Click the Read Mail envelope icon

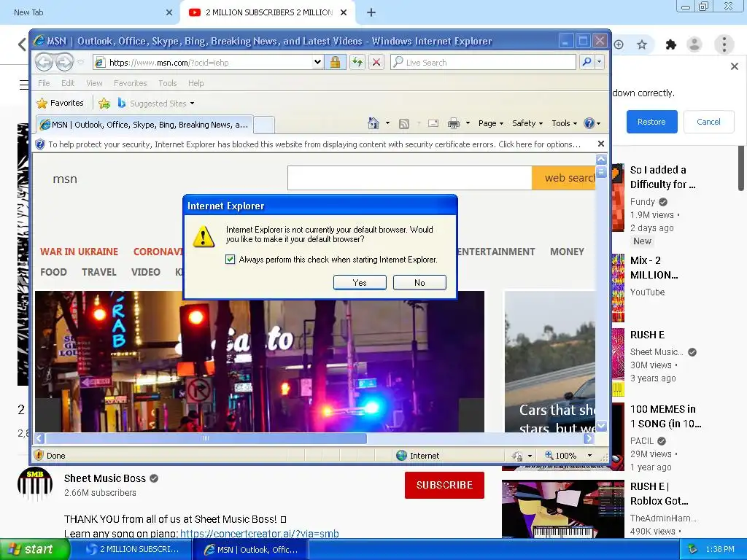[433, 123]
